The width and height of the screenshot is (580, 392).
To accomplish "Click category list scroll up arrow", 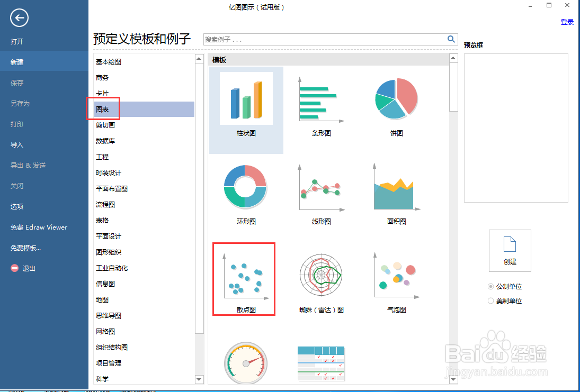I will coord(199,58).
